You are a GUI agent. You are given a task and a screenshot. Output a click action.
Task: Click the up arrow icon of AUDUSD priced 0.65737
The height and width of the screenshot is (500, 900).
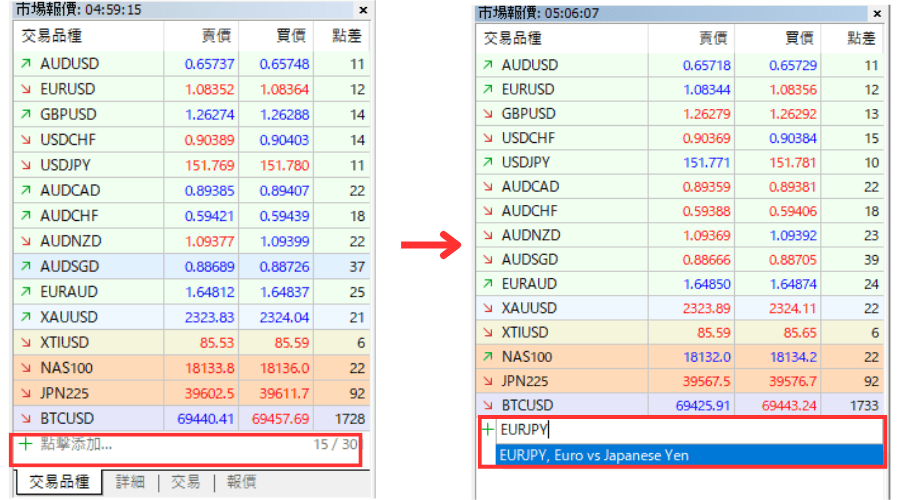click(x=25, y=64)
